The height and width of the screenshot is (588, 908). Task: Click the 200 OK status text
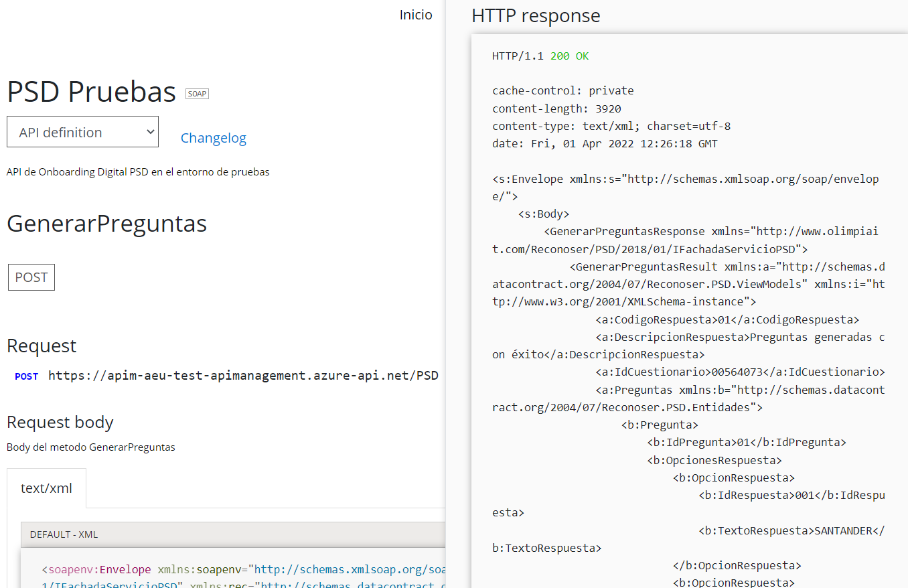[x=569, y=56]
